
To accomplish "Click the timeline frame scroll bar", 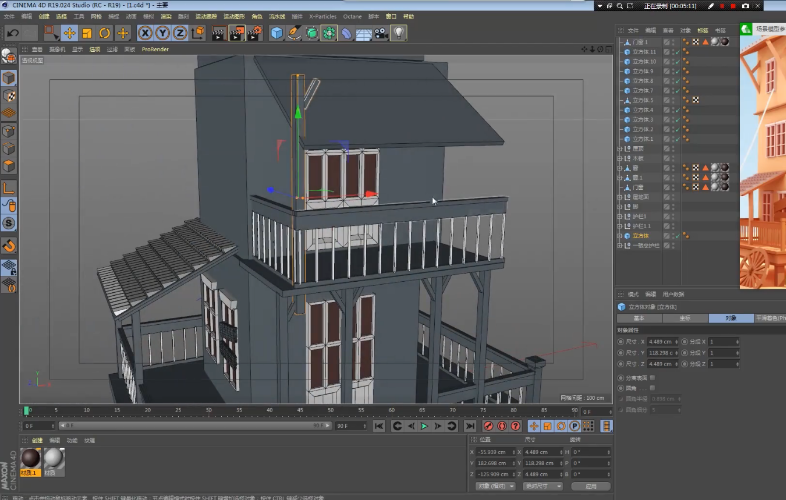I will tap(194, 426).
